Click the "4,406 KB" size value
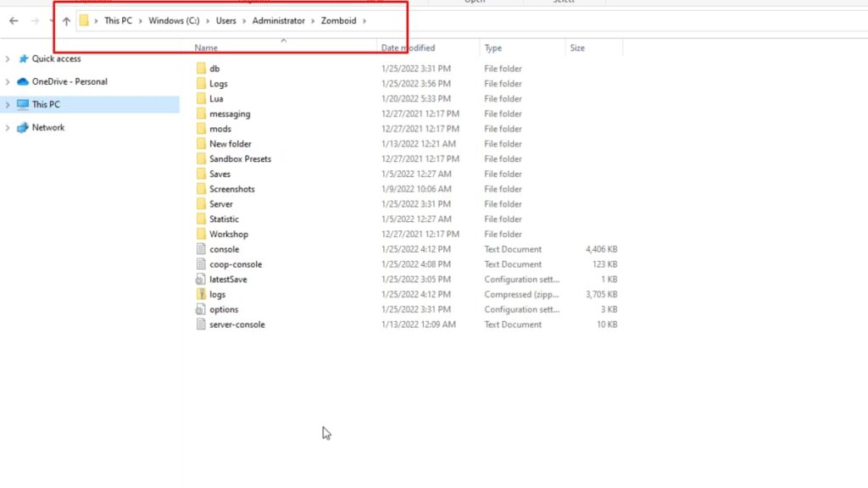868x488 pixels. tap(601, 250)
